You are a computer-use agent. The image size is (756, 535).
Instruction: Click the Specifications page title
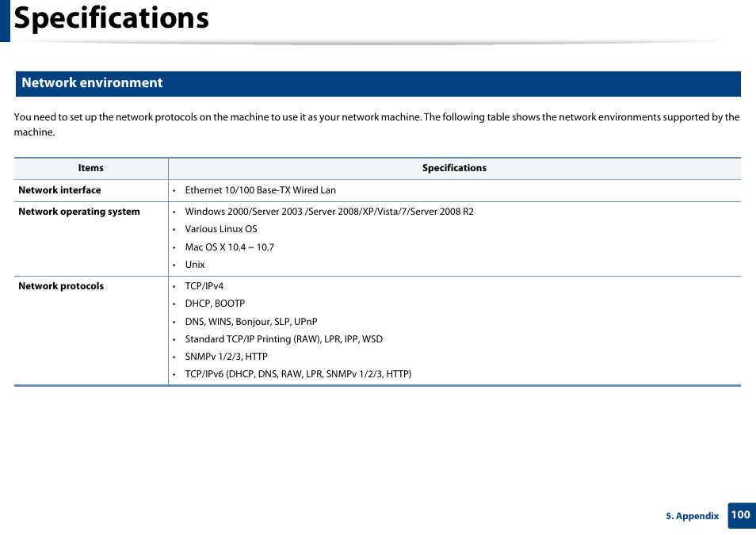pyautogui.click(x=112, y=18)
